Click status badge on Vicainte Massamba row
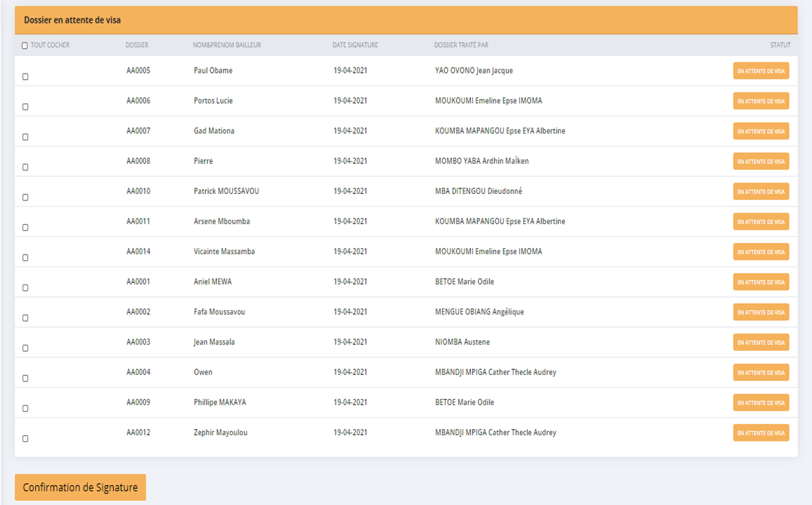812x505 pixels. (x=761, y=252)
